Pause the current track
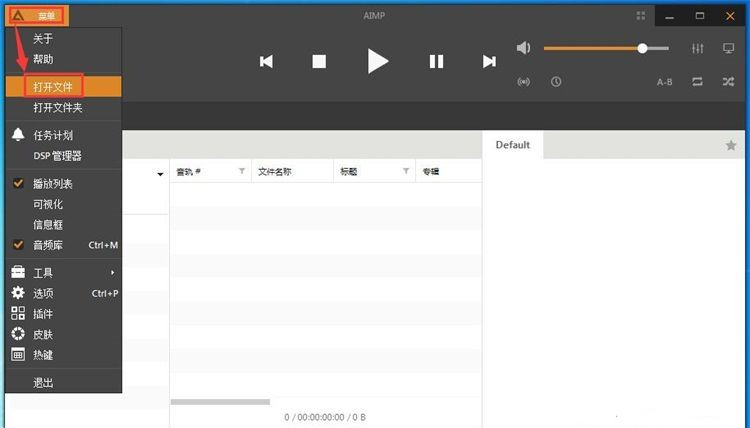The height and width of the screenshot is (428, 750). (436, 61)
